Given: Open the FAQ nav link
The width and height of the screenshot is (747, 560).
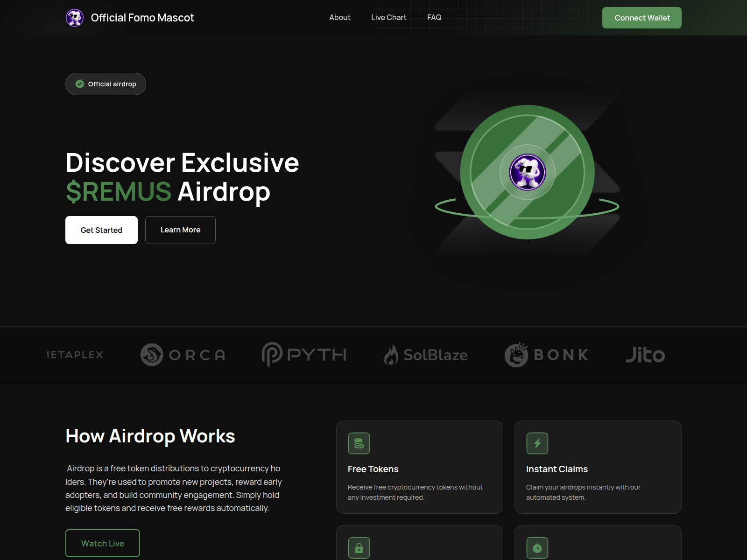Looking at the screenshot, I should (434, 17).
